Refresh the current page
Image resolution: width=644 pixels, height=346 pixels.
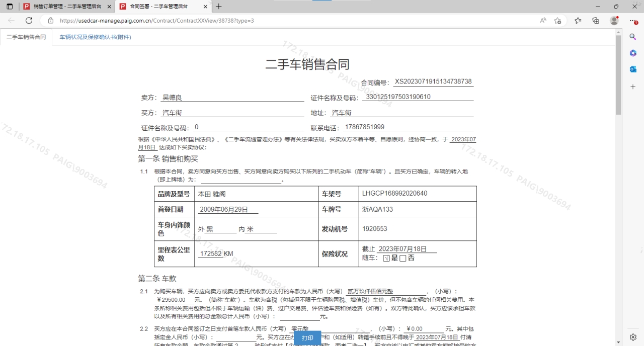coord(29,21)
